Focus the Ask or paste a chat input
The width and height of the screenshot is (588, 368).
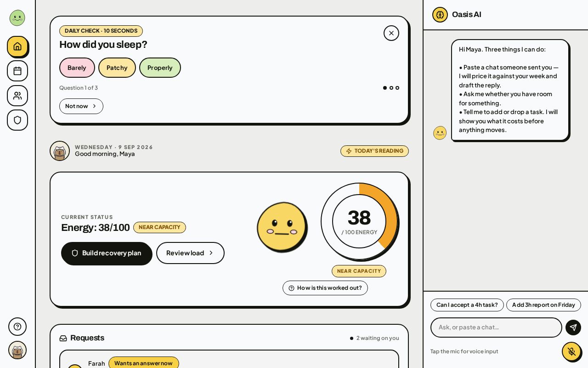tap(496, 328)
